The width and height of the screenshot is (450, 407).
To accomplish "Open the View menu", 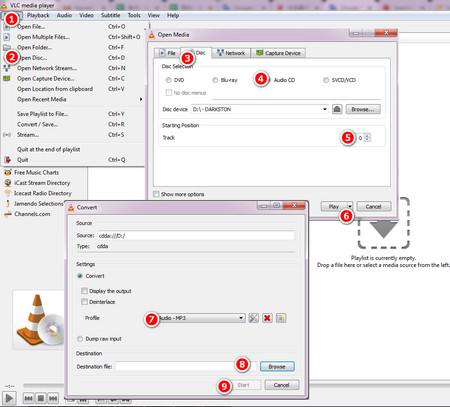I will (154, 15).
